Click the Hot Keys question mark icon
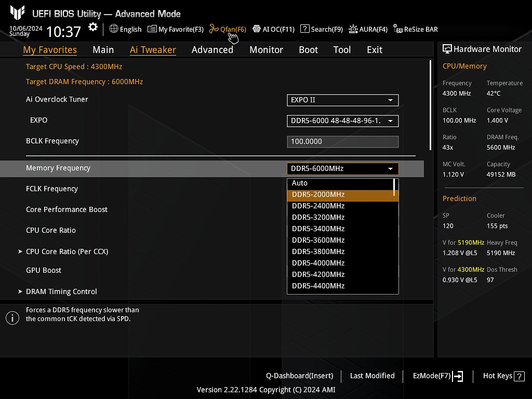This screenshot has width=532, height=399. pos(519,376)
